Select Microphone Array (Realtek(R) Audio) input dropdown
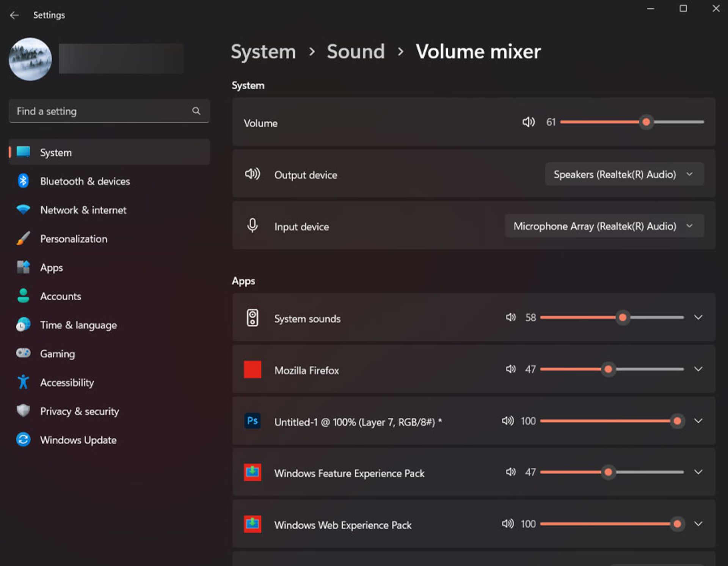Screen dimensions: 728x566 click(x=603, y=226)
